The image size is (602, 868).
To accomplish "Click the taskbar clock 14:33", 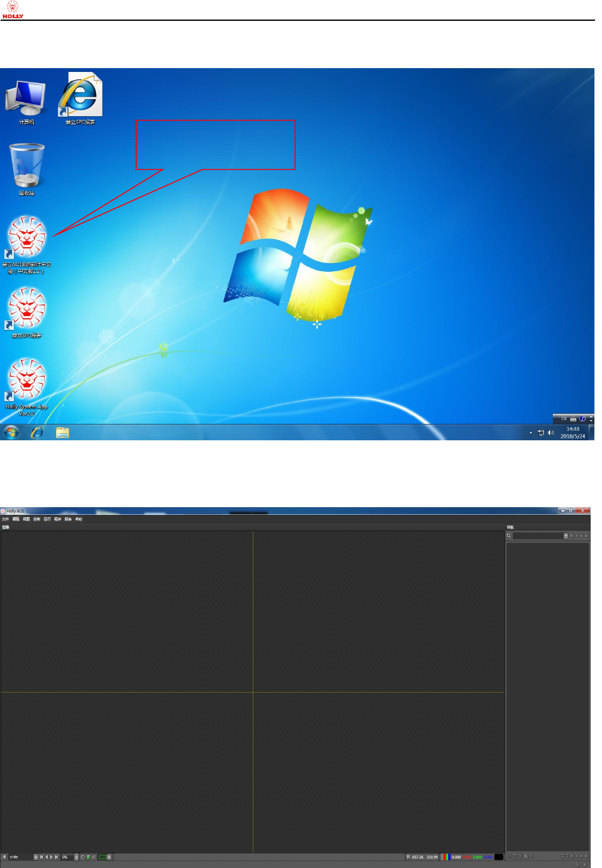I will [572, 429].
